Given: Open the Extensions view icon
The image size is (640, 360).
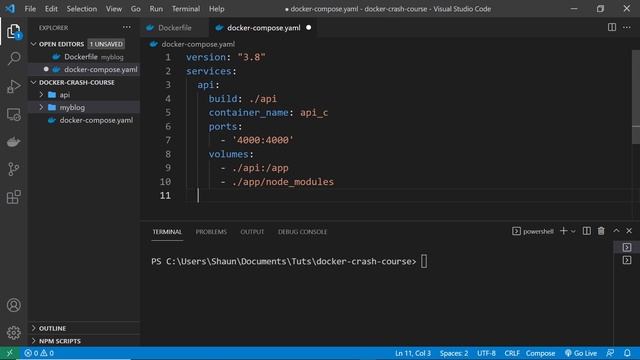Looking at the screenshot, I should [x=13, y=197].
